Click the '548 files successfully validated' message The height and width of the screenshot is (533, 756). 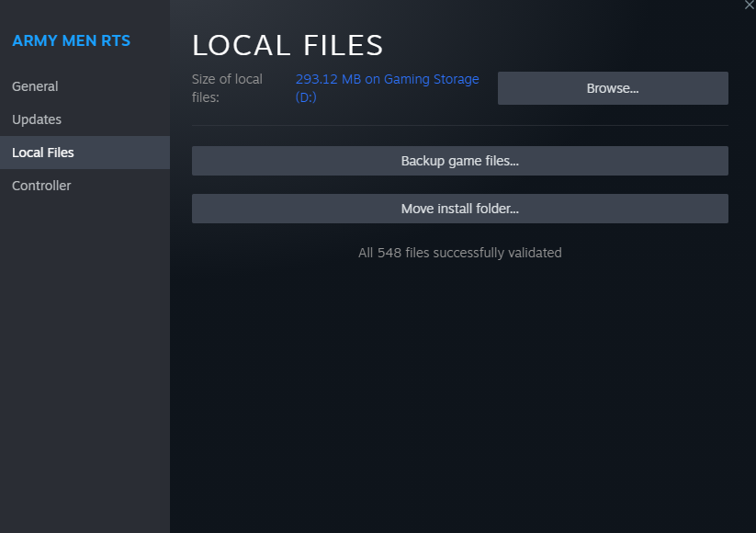[x=459, y=253]
